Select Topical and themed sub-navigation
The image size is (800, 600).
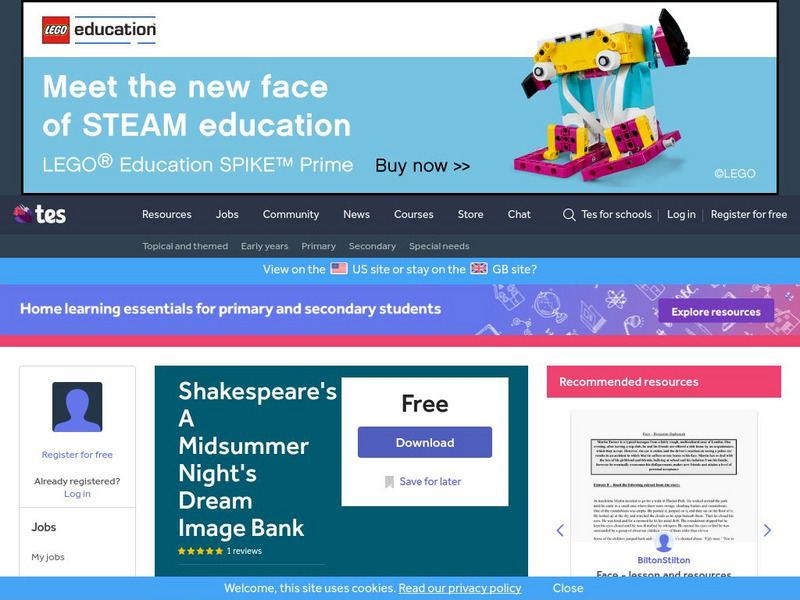tap(185, 246)
